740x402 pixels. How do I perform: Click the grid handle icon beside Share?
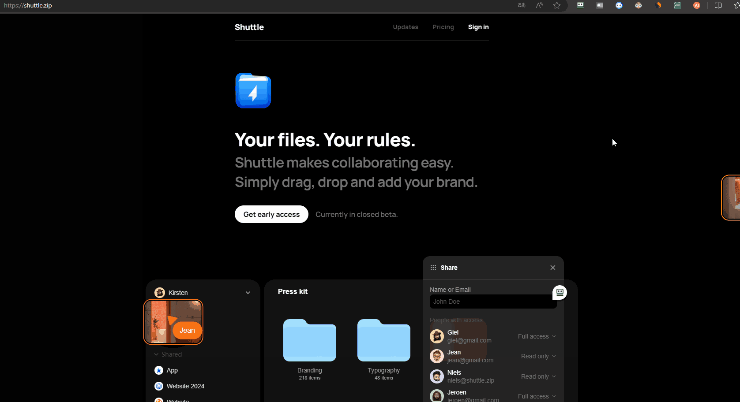coord(433,268)
